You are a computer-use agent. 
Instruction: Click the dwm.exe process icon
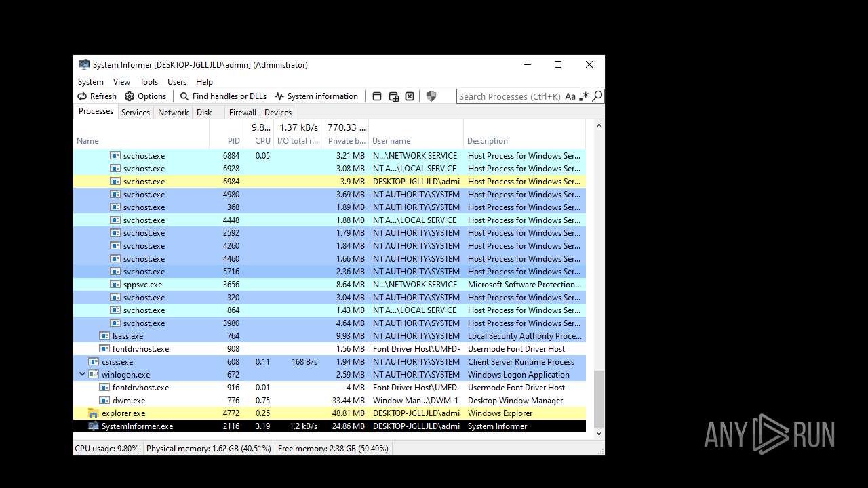coord(104,401)
